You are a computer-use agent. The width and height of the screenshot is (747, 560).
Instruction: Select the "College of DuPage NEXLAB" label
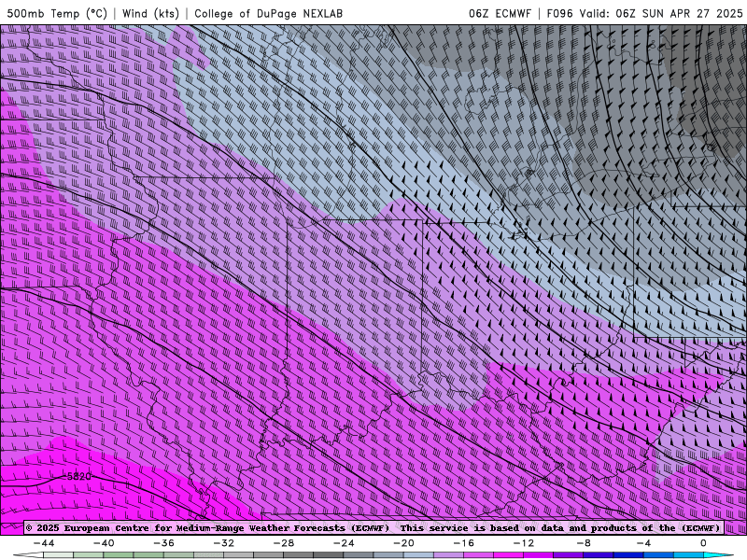268,13
